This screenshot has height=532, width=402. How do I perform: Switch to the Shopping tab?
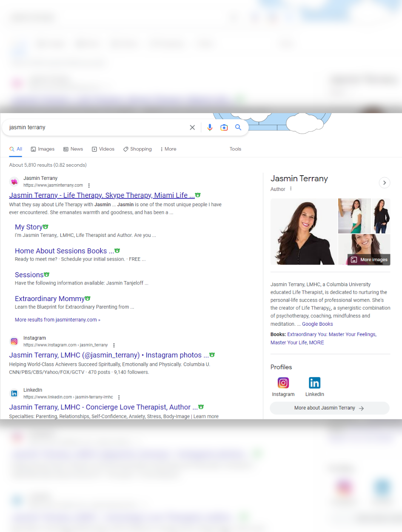[137, 149]
